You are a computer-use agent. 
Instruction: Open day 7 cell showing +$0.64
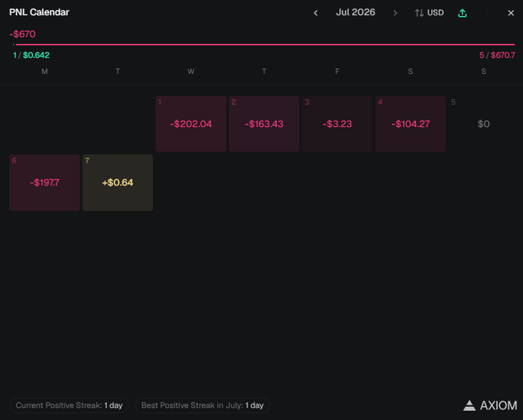pos(118,182)
